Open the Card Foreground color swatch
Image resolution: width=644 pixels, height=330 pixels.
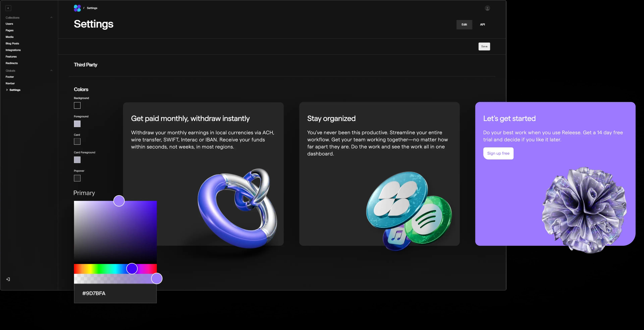pos(77,160)
